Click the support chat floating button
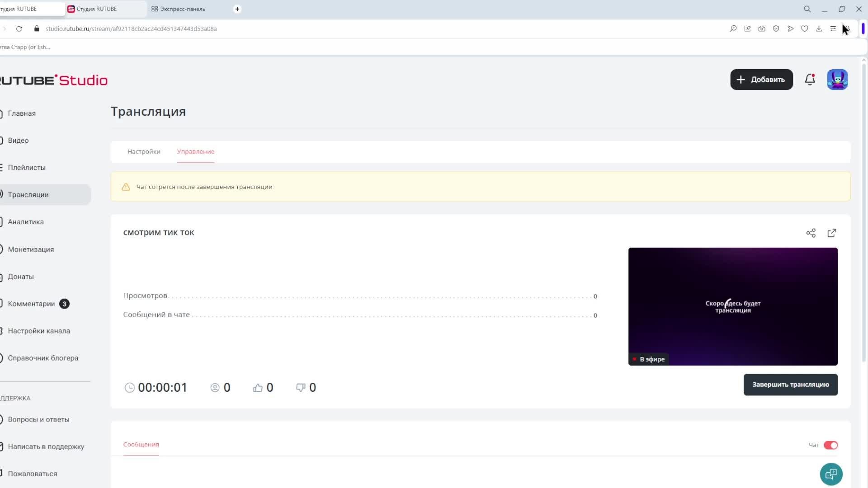Viewport: 868px width, 488px height. coord(831,474)
